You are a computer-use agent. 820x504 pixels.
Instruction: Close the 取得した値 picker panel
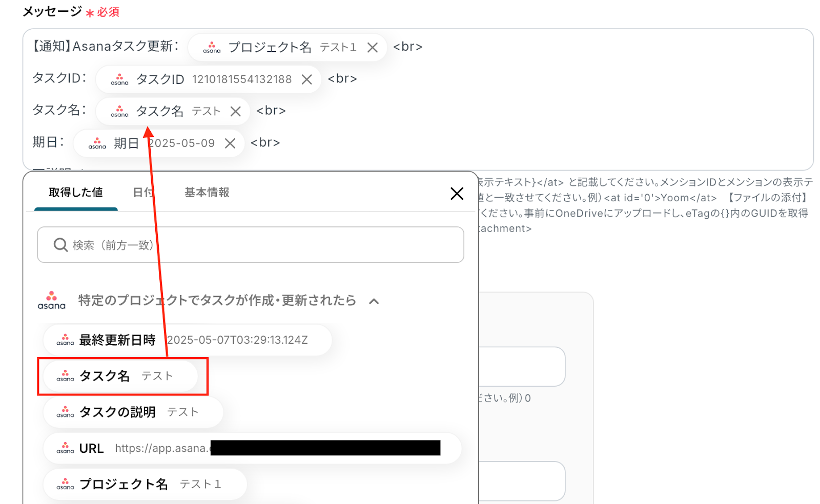pos(457,193)
